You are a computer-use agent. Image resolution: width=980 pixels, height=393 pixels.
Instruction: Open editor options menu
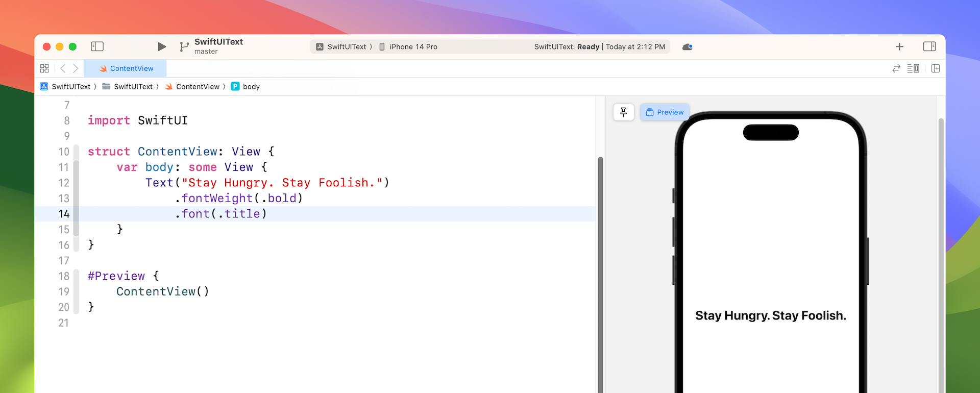(x=913, y=68)
